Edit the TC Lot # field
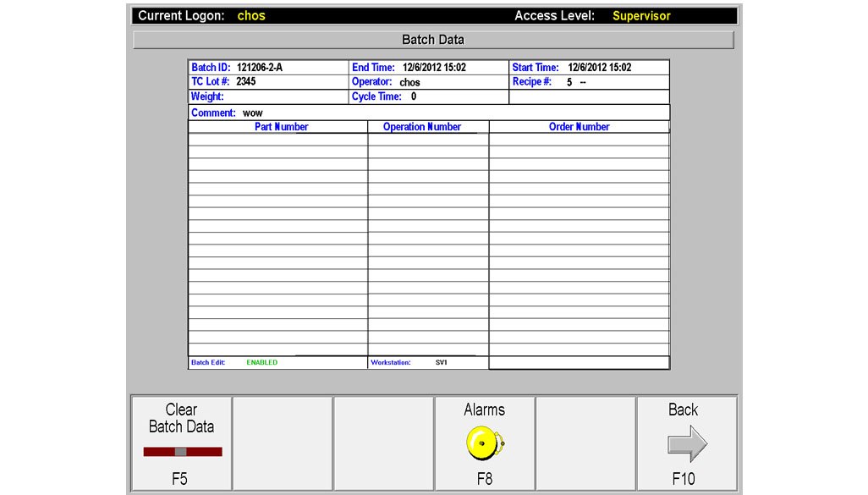The width and height of the screenshot is (868, 495). 246,82
